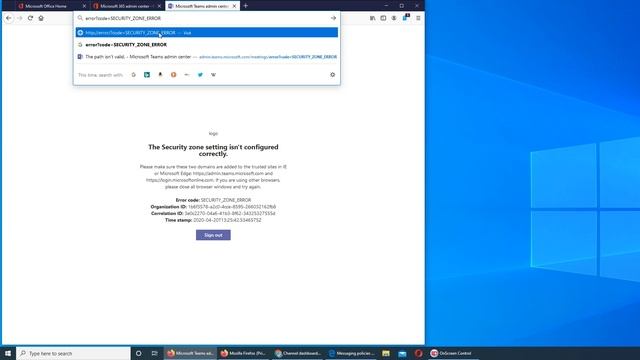This screenshot has height=360, width=640.
Task: Click the browser forward arrow
Action: click(20, 18)
